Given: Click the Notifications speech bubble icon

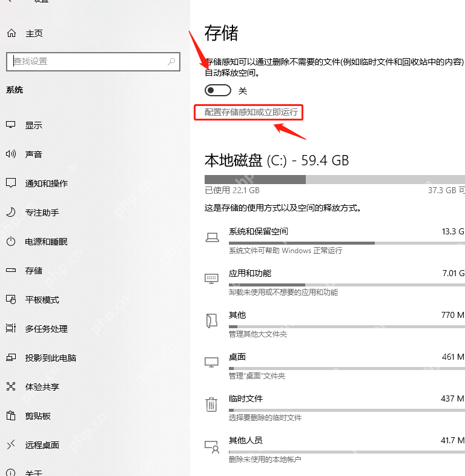Looking at the screenshot, I should [x=11, y=183].
